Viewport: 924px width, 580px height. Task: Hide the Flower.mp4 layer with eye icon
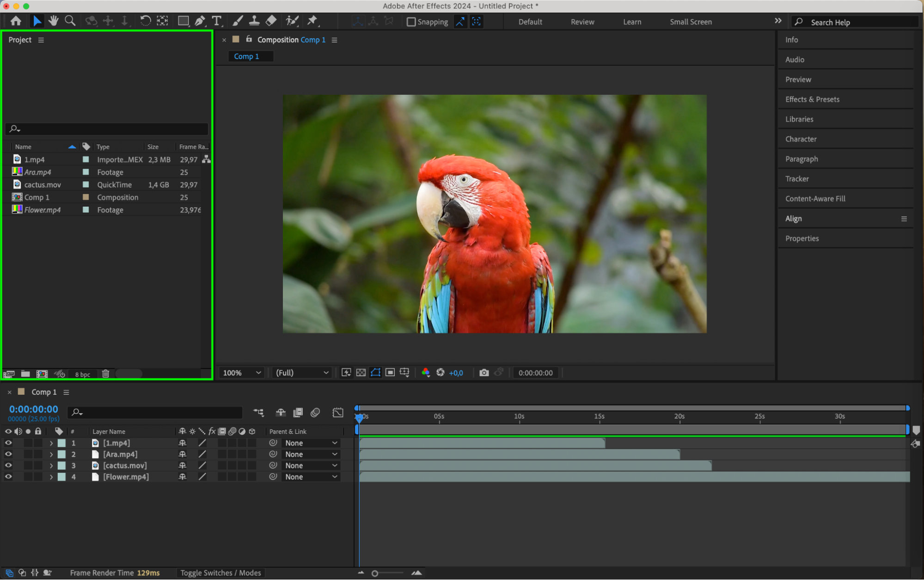tap(8, 477)
